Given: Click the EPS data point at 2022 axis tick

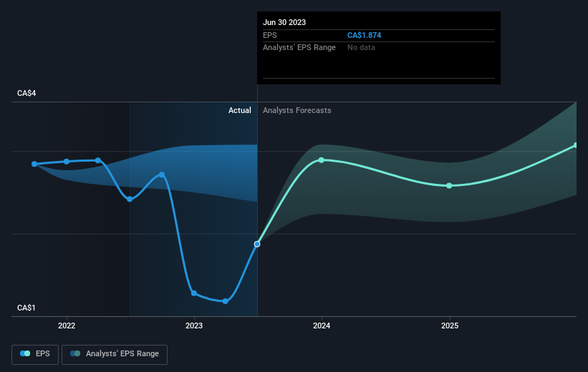Looking at the screenshot, I should (67, 162).
